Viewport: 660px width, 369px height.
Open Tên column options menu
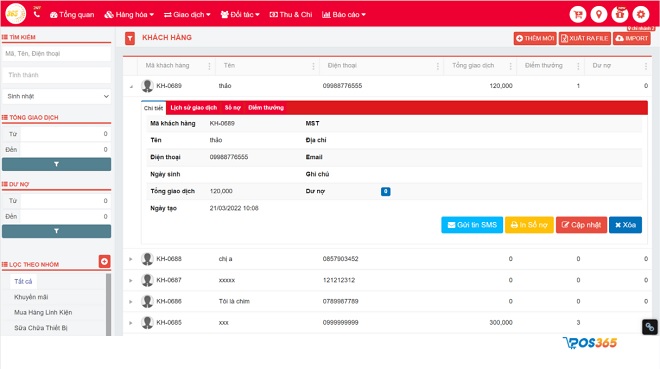pos(313,66)
